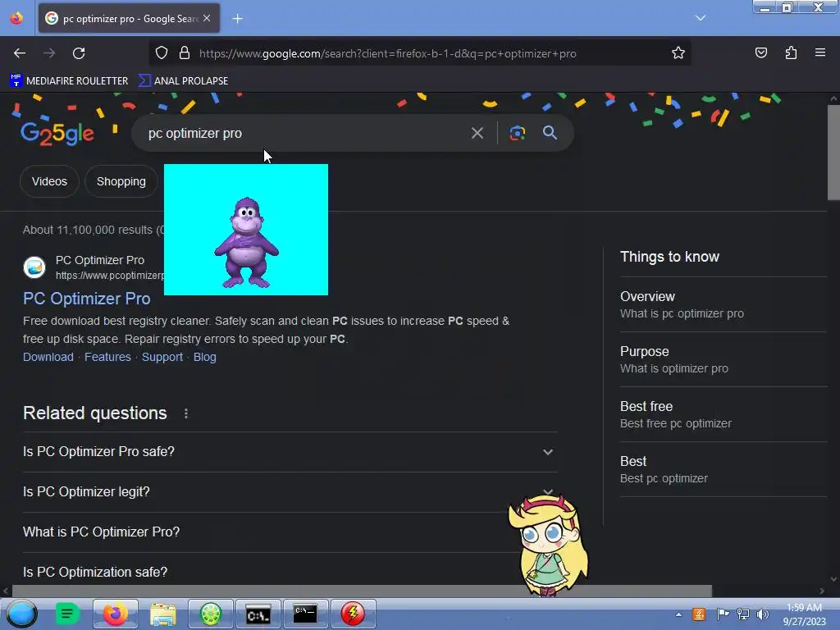Open Related questions more options menu
Screen dimensions: 840x630
(x=186, y=413)
